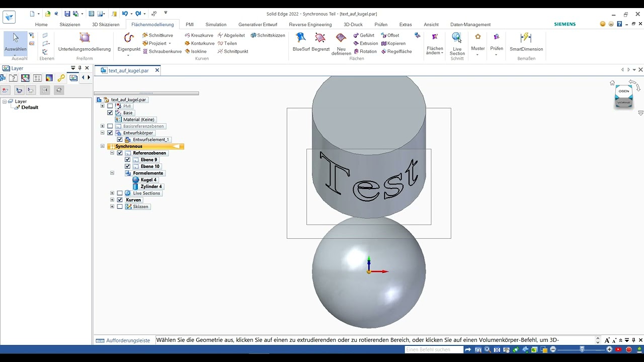The width and height of the screenshot is (644, 362).
Task: Open the Live Section tool
Action: 457,42
